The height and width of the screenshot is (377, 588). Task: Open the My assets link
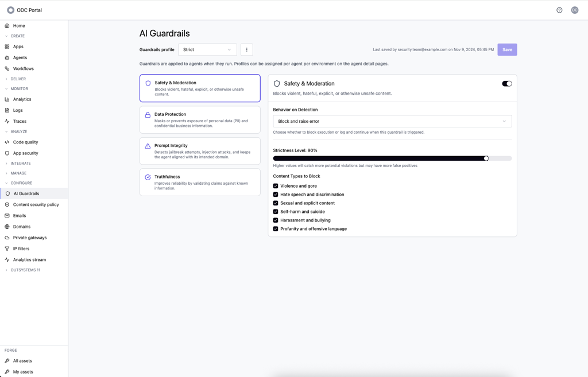coord(34,372)
